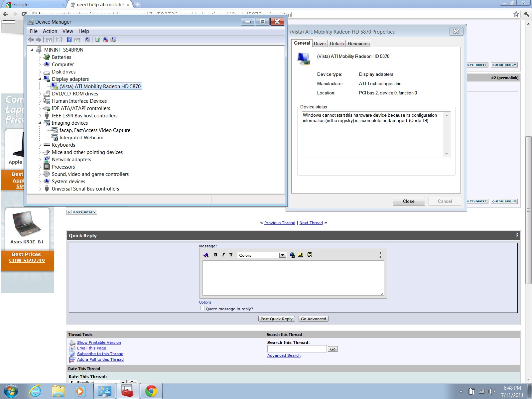Viewport: 532px width, 399px height.
Task: Toggle Underline in Quick Reply editor
Action: coord(231,255)
